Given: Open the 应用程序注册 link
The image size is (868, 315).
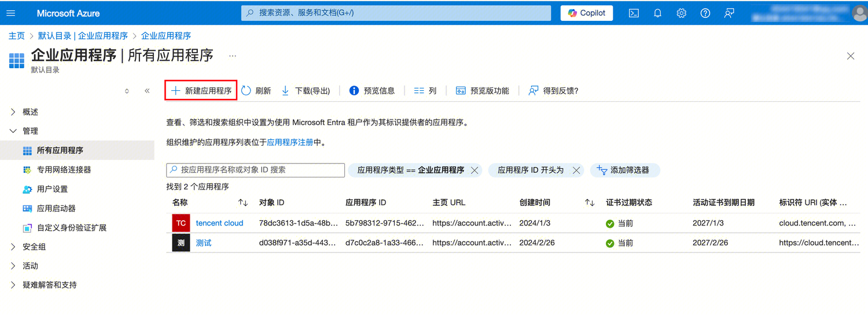Looking at the screenshot, I should [x=290, y=142].
